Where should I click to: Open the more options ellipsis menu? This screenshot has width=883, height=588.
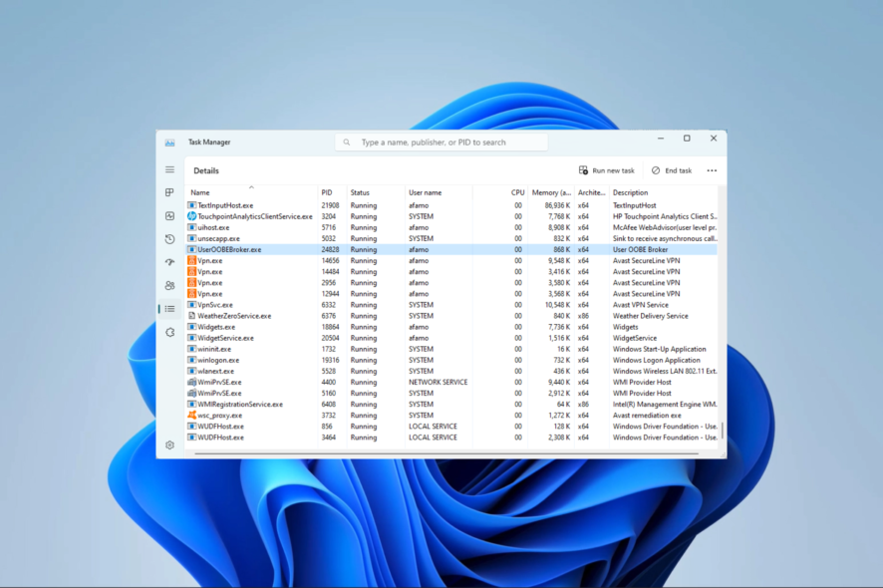[712, 170]
